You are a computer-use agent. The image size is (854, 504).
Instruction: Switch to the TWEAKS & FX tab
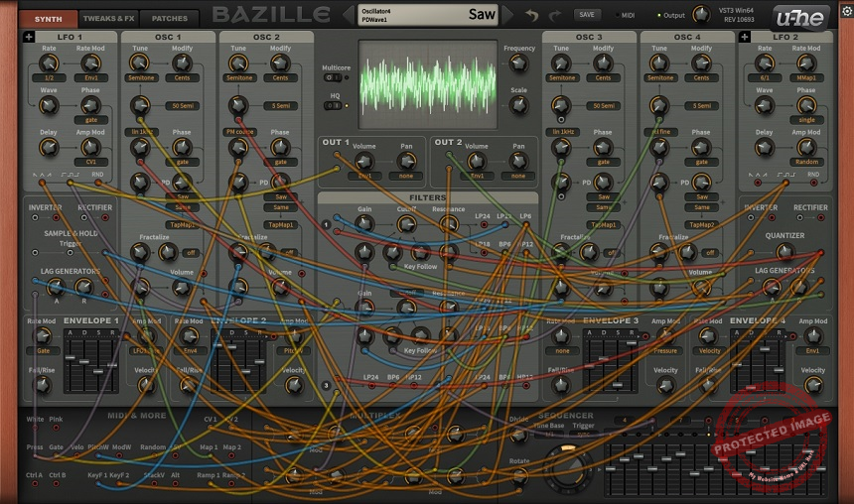[109, 19]
